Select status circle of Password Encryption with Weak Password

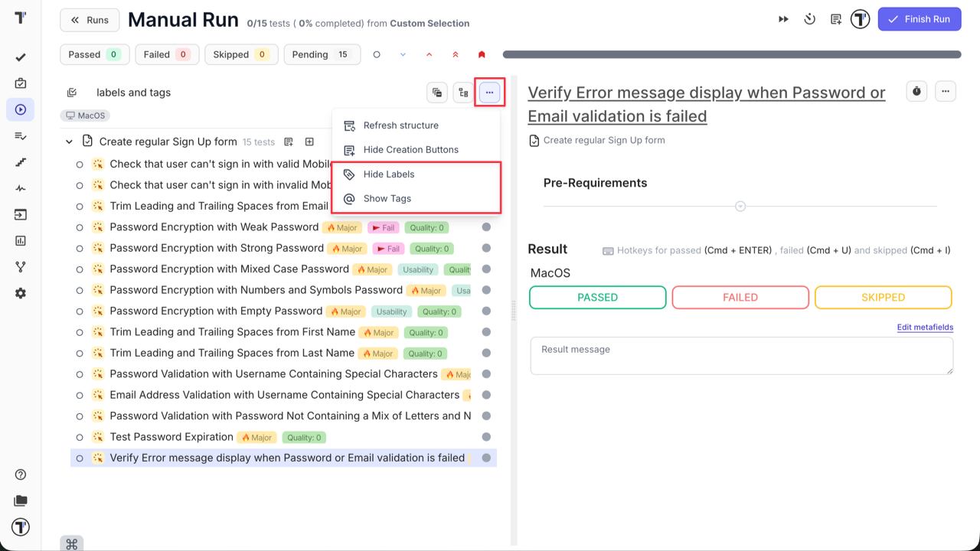(x=80, y=227)
